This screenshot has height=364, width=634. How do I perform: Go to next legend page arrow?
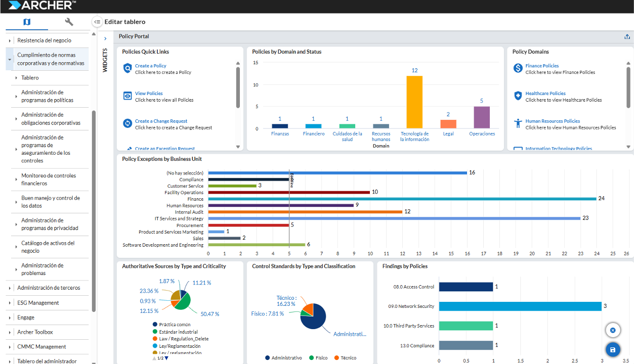click(x=166, y=358)
